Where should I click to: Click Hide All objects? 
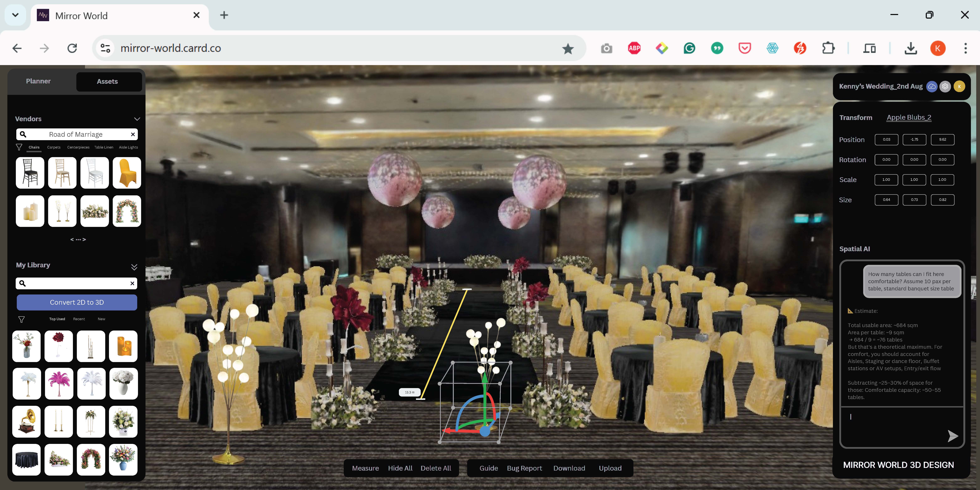(400, 468)
